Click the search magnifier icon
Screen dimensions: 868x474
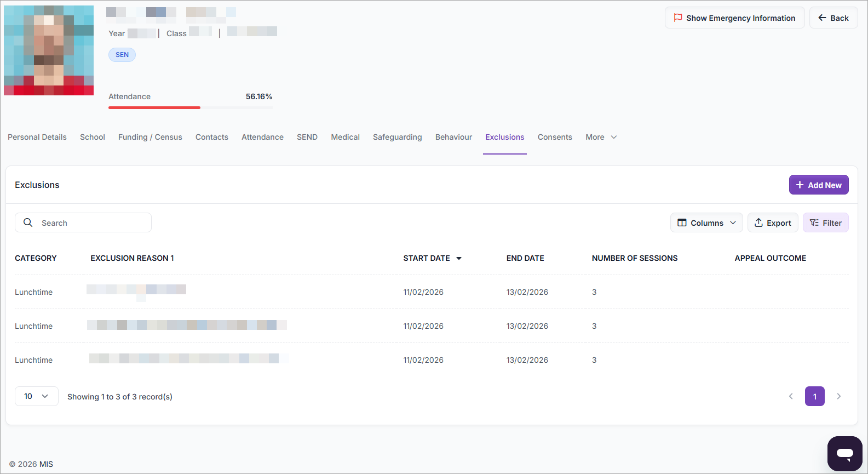pyautogui.click(x=28, y=222)
